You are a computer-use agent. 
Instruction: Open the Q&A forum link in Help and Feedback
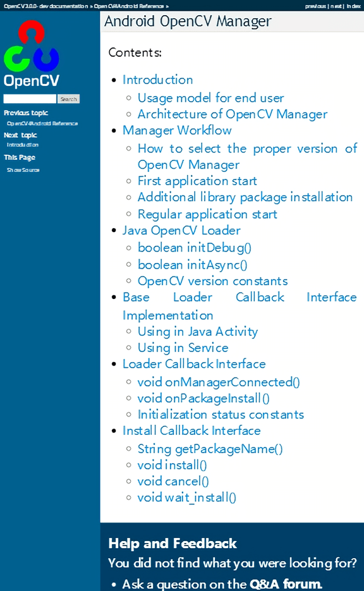pos(286,584)
